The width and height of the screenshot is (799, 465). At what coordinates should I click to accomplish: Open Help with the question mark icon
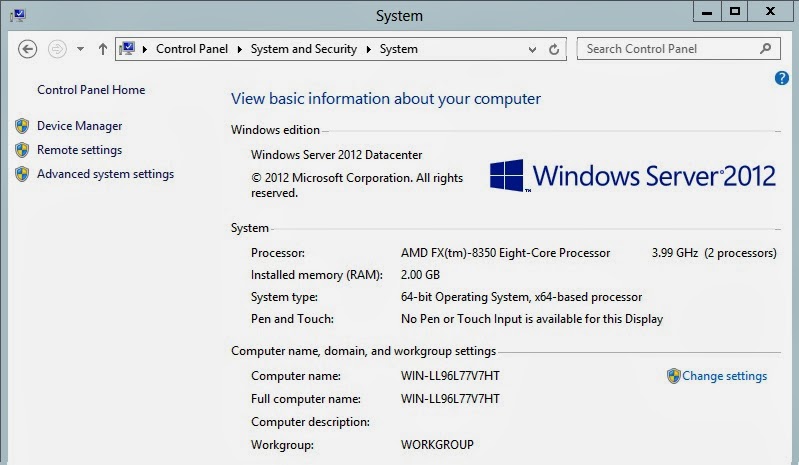pos(782,78)
